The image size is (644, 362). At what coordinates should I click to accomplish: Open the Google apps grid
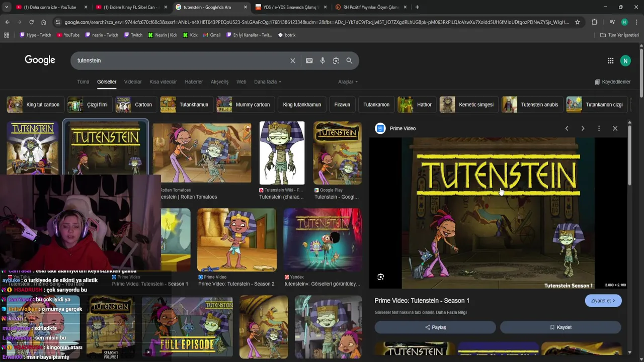610,61
